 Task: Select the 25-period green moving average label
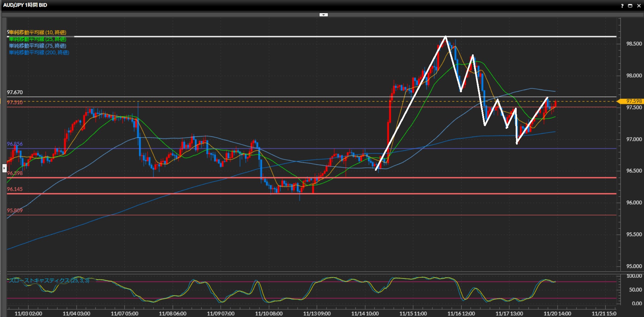[37, 39]
